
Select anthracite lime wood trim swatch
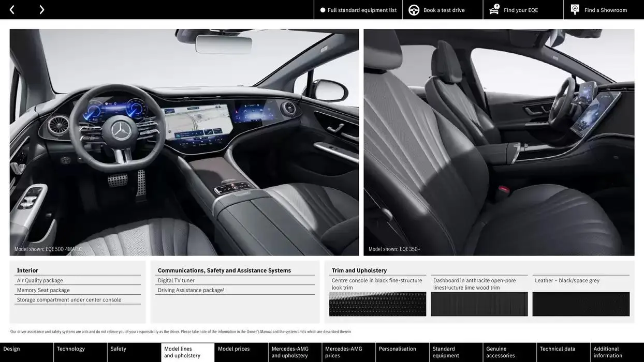click(x=479, y=304)
